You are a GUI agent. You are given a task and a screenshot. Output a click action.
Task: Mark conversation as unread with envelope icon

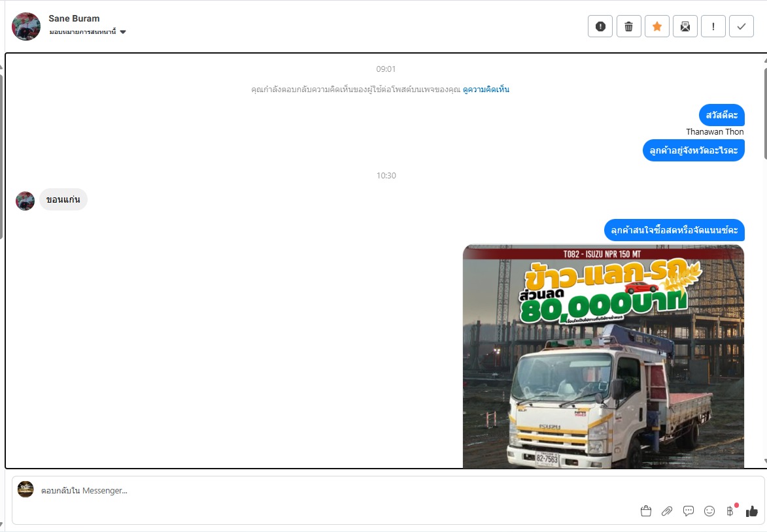[x=685, y=26]
